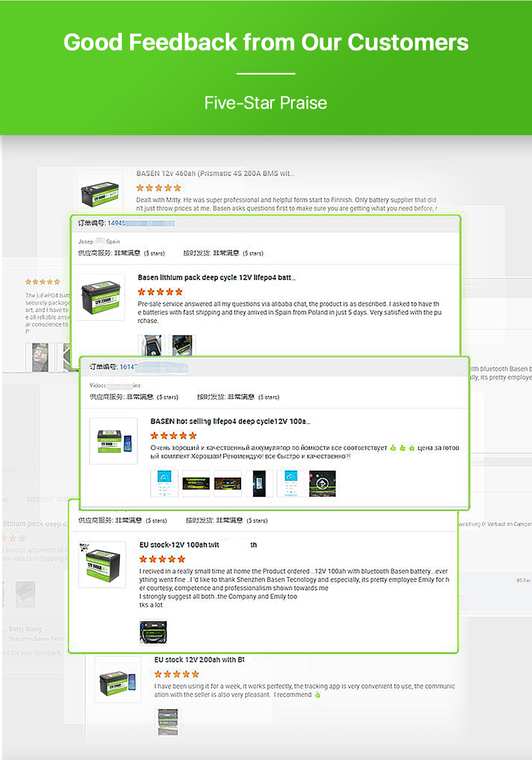Click the order number link starting 1614

[128, 367]
